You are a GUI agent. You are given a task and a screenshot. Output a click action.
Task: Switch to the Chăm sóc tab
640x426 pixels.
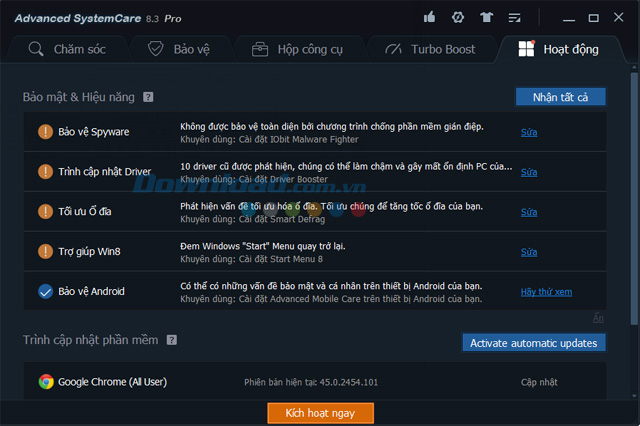[x=67, y=49]
